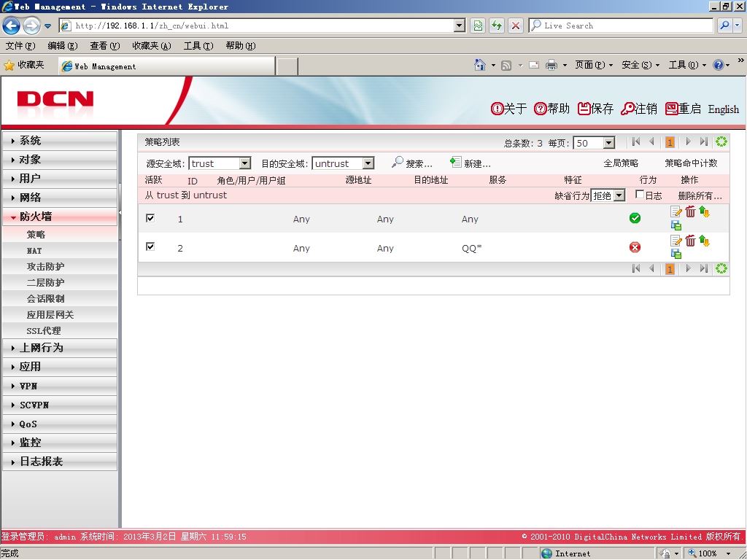Edit policy rule 2 with the pencil icon

(x=676, y=241)
